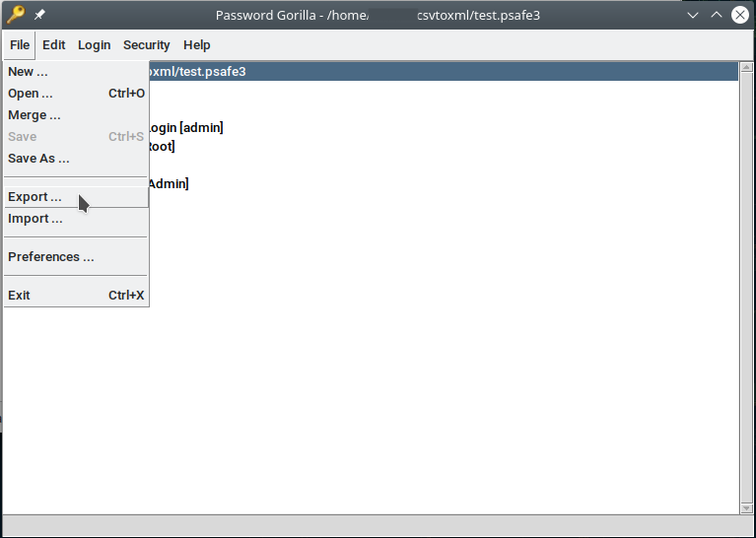
Task: Click the Import ... menu item
Action: click(76, 219)
